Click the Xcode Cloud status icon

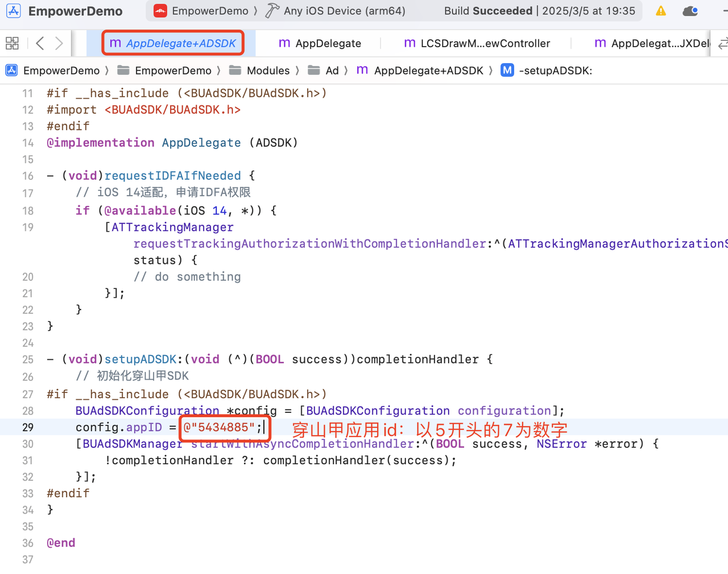(x=690, y=11)
